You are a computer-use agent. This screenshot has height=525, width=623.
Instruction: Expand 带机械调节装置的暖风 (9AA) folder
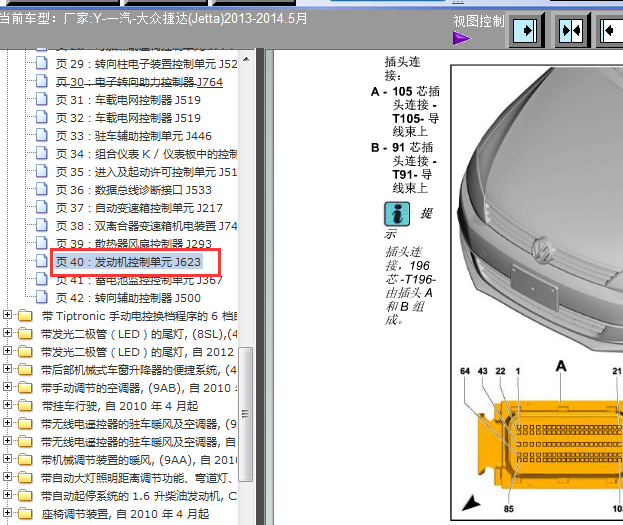pos(7,459)
